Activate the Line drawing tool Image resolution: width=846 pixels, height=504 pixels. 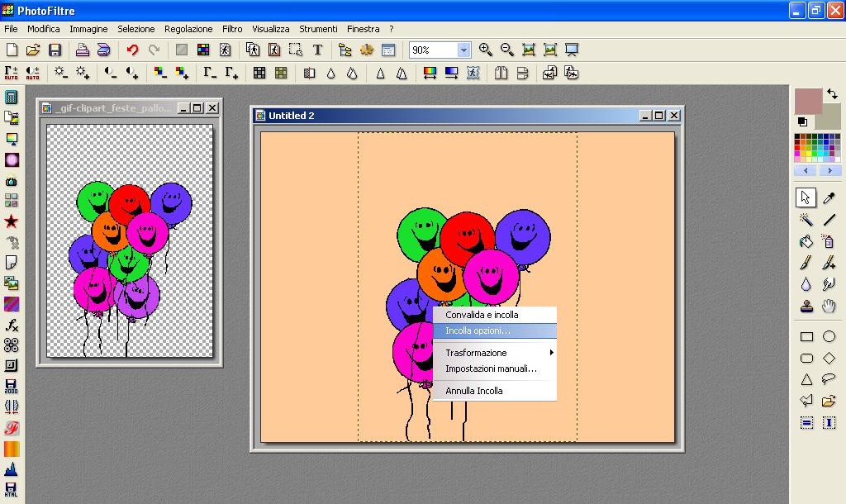click(x=829, y=220)
